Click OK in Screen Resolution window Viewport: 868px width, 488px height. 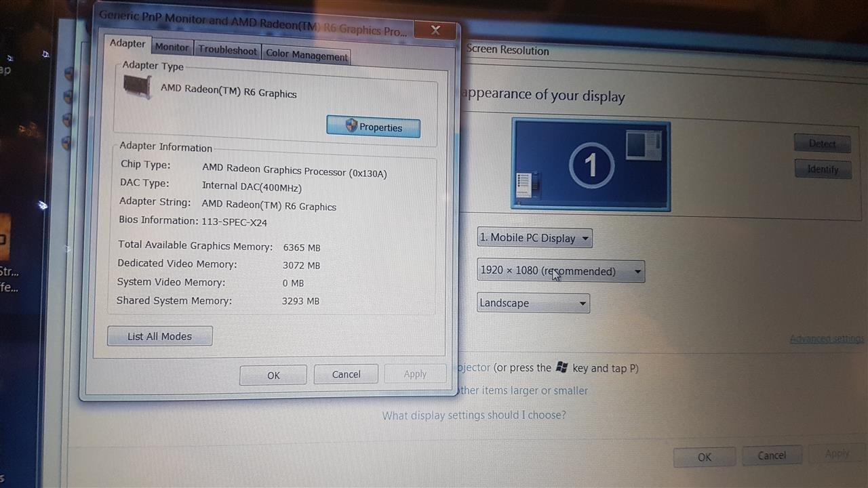point(705,457)
